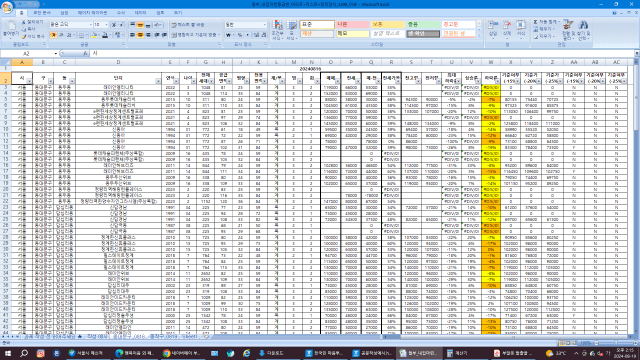Viewport: 640px width, 360px height.
Task: Click the Insert cells icon
Action: (x=493, y=29)
